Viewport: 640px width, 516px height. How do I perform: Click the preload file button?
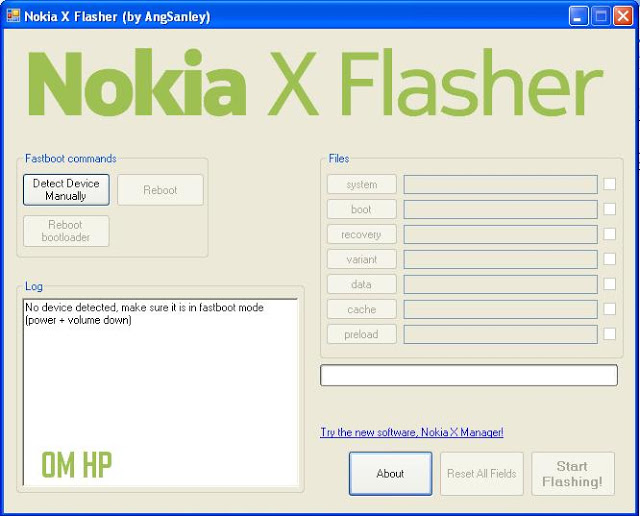coord(362,334)
